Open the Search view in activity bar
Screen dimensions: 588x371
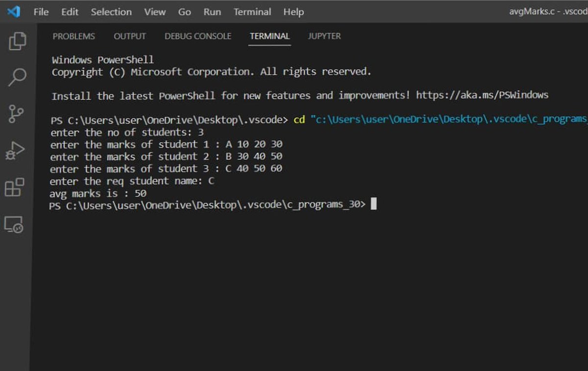click(17, 77)
